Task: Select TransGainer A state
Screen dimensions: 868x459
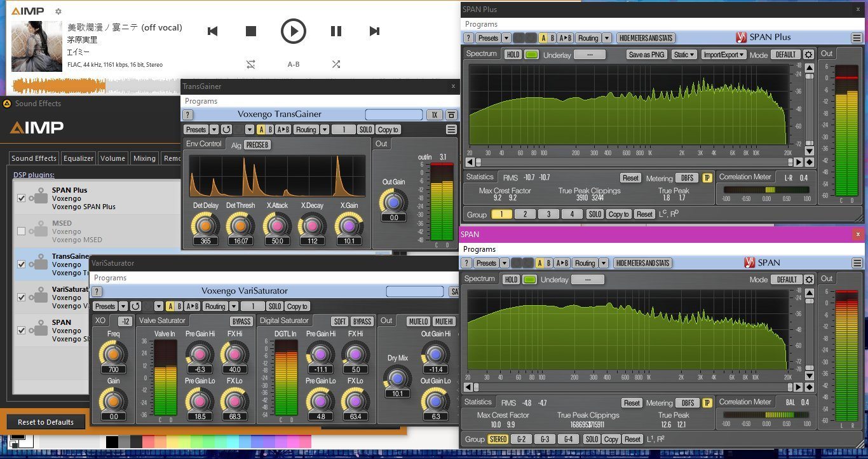Action: [261, 130]
